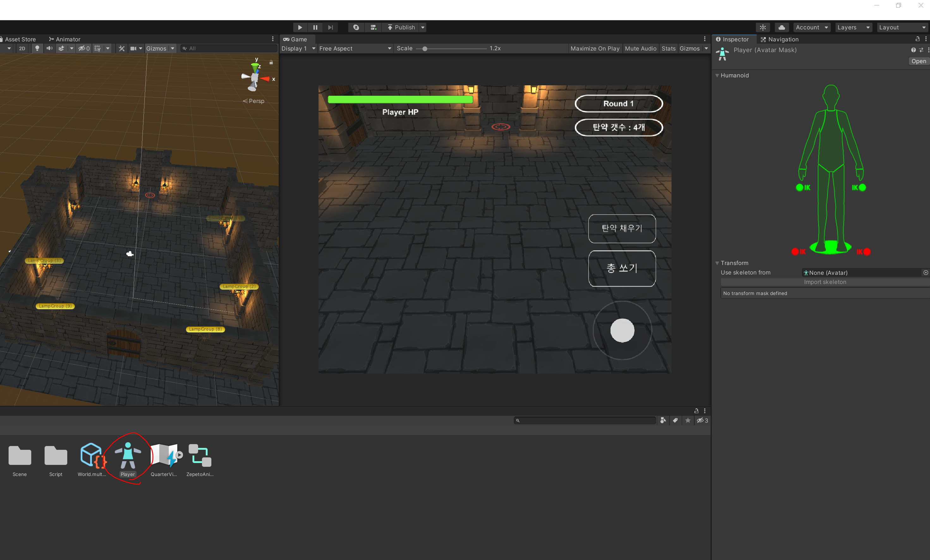Switch to the Navigation tab

pos(780,39)
